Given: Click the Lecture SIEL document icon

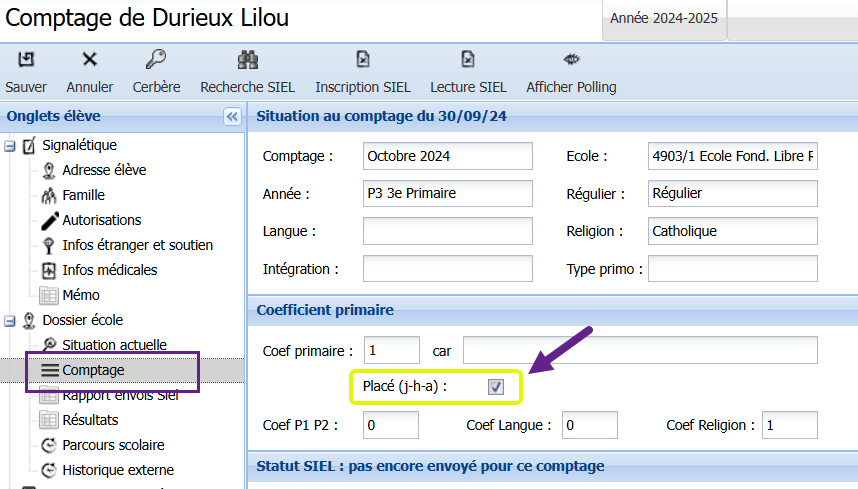Looking at the screenshot, I should [468, 60].
